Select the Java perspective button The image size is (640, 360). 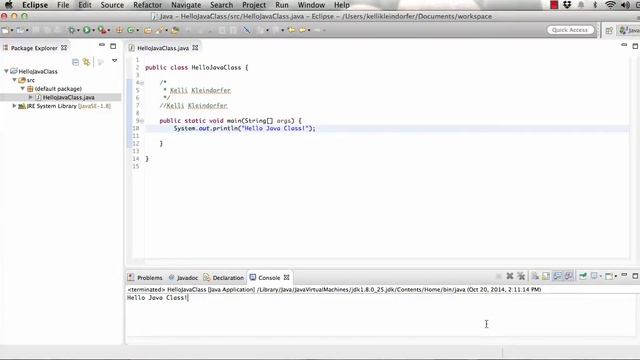[x=629, y=30]
